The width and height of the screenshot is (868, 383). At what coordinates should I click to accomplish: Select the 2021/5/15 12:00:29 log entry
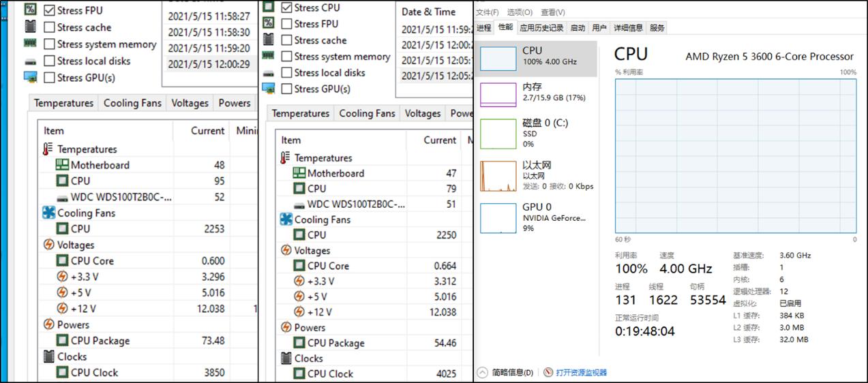tap(209, 64)
